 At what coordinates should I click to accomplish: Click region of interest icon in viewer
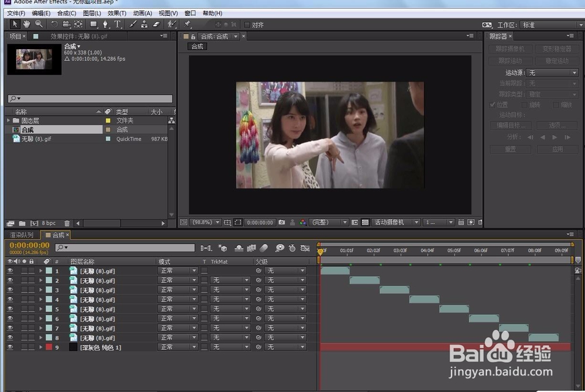[238, 222]
